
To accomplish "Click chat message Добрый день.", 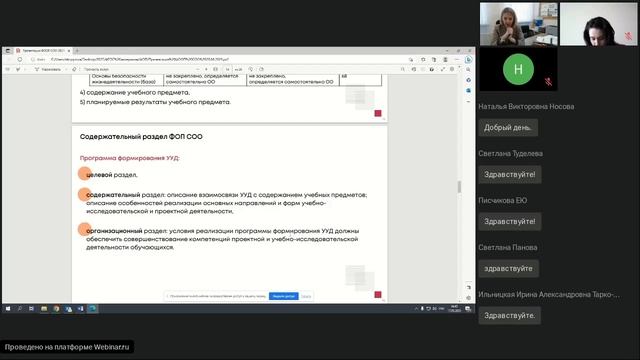I will (508, 127).
